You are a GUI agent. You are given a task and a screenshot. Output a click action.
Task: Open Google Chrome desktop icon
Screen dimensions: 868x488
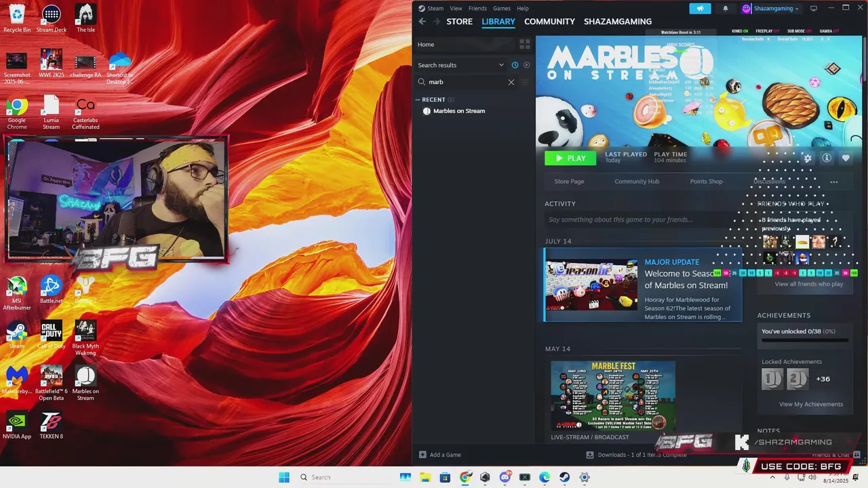17,113
